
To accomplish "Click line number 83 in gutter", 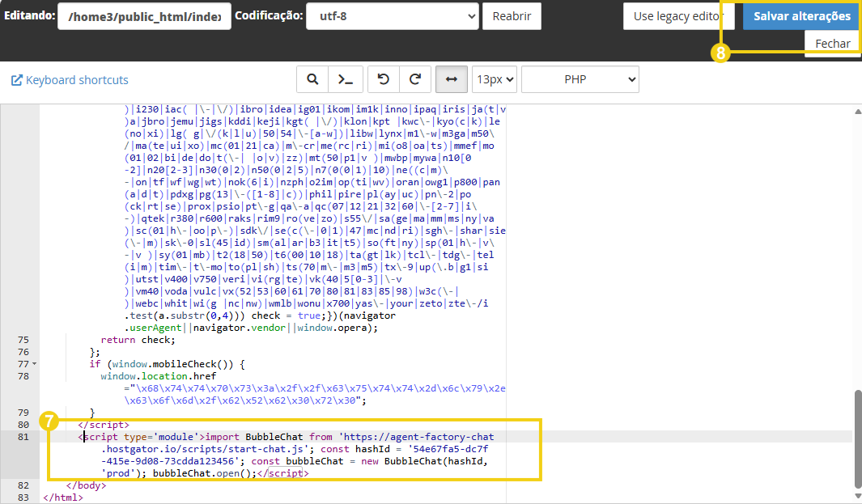I will [x=23, y=498].
